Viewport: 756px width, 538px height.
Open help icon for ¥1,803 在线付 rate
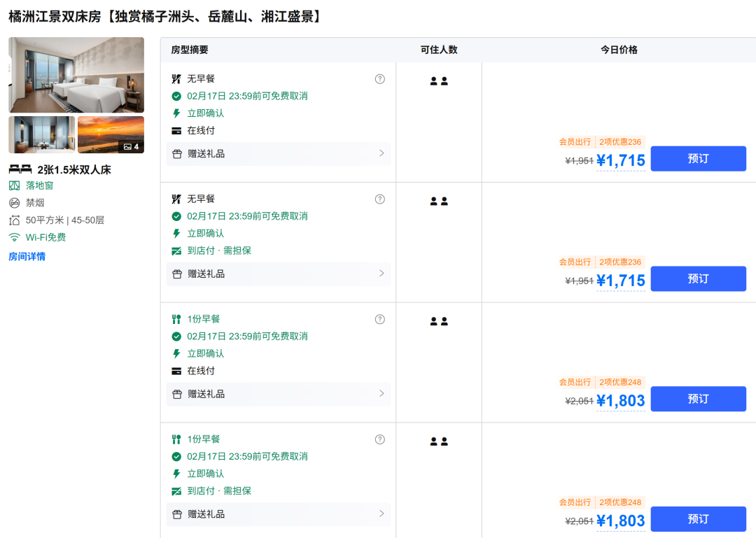click(x=380, y=319)
